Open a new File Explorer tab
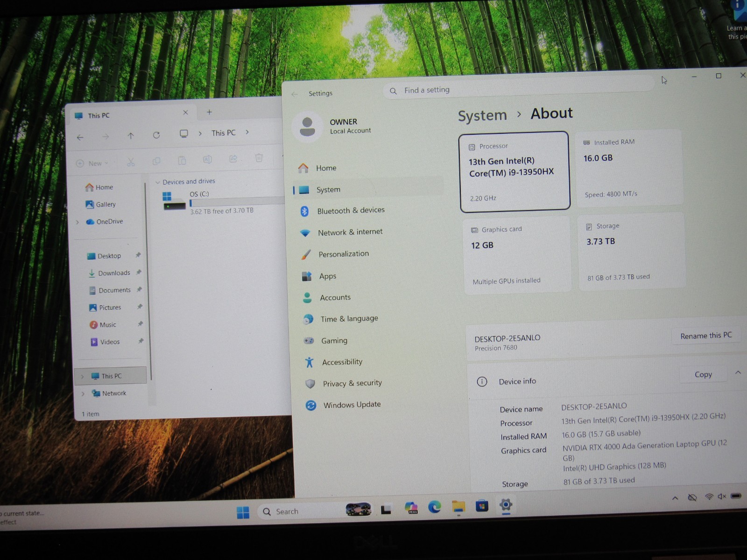The height and width of the screenshot is (560, 747). click(x=209, y=112)
